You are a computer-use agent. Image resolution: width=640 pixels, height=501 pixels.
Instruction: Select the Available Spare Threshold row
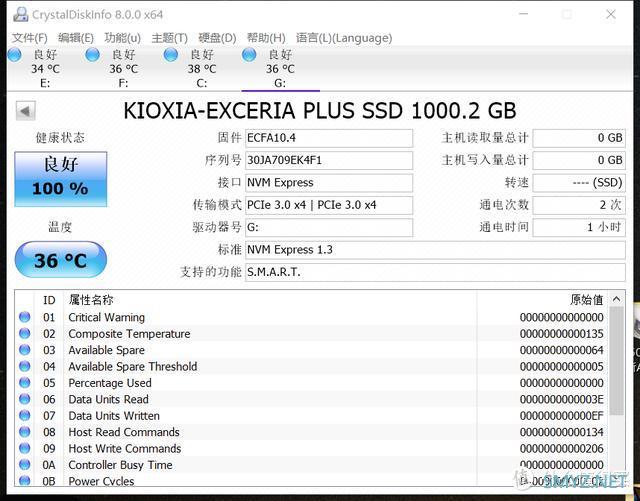(312, 366)
